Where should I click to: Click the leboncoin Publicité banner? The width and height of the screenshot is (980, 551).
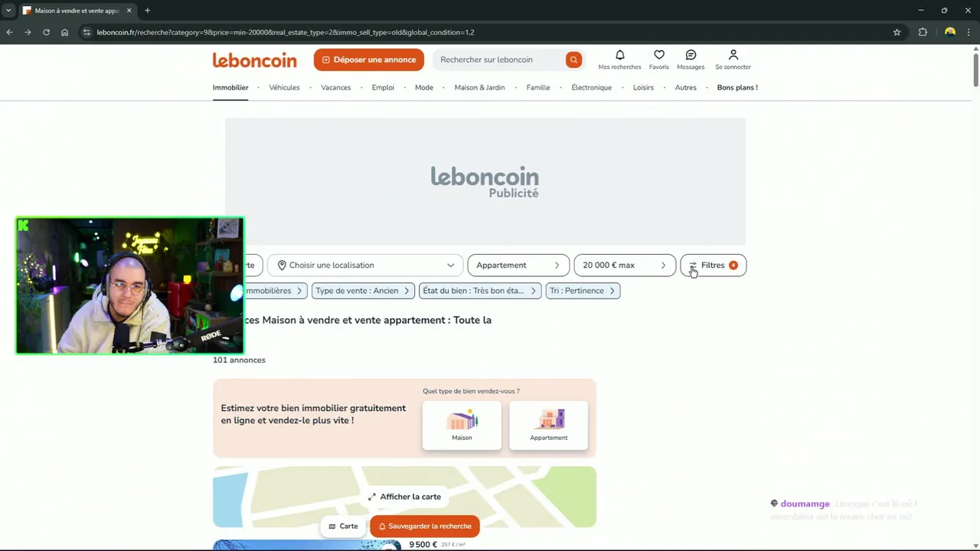(485, 181)
